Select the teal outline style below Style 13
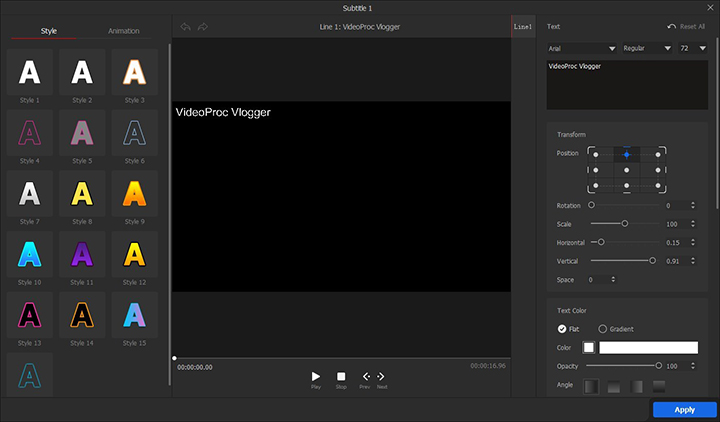The image size is (720, 422). point(29,374)
